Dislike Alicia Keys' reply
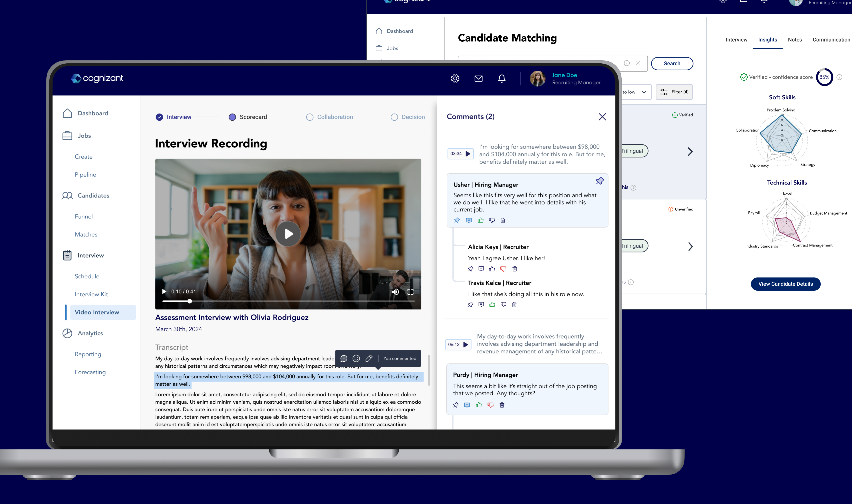Screen dimensions: 852x504 503,269
